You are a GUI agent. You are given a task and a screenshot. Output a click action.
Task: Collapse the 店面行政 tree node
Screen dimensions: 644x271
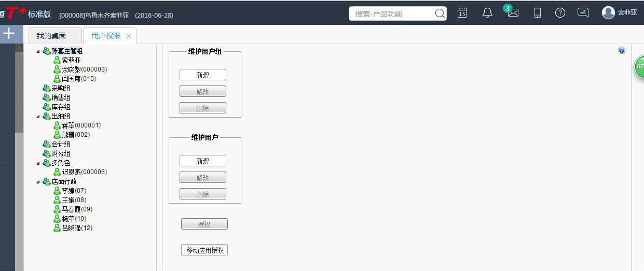coord(38,181)
